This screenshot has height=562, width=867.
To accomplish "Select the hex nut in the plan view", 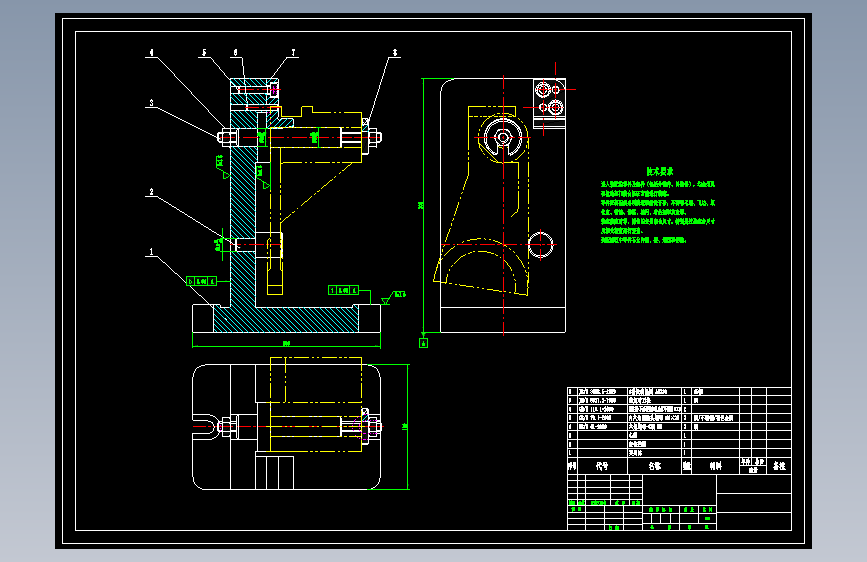I will pyautogui.click(x=226, y=426).
